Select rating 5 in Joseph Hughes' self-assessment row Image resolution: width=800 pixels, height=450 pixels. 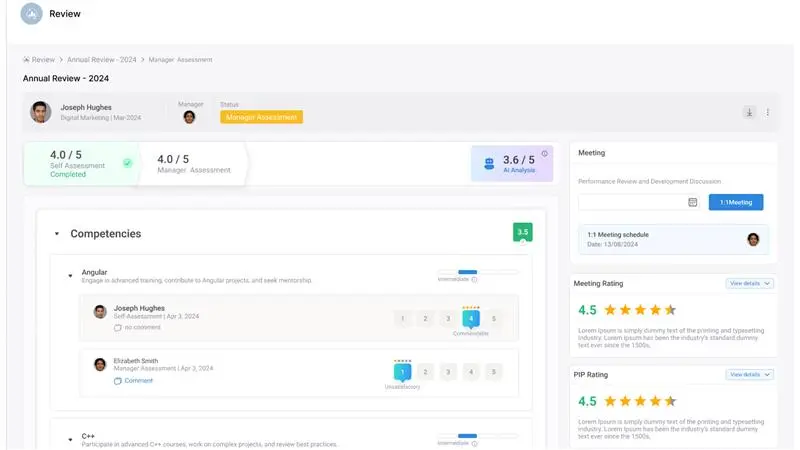(x=494, y=319)
